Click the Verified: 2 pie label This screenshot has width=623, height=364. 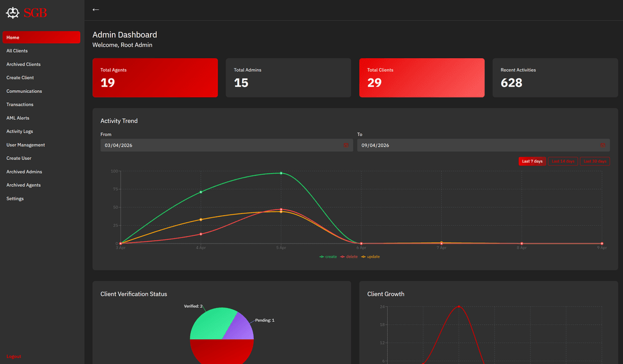click(x=193, y=306)
